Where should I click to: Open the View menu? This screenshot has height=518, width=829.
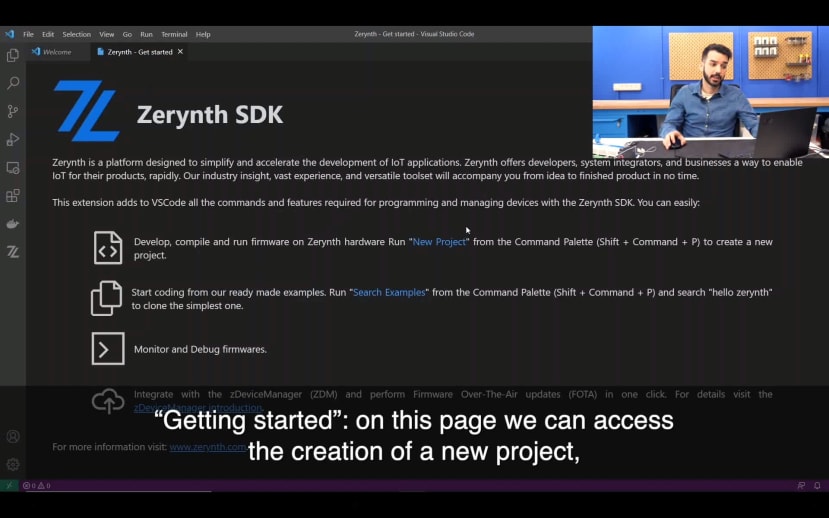click(107, 34)
